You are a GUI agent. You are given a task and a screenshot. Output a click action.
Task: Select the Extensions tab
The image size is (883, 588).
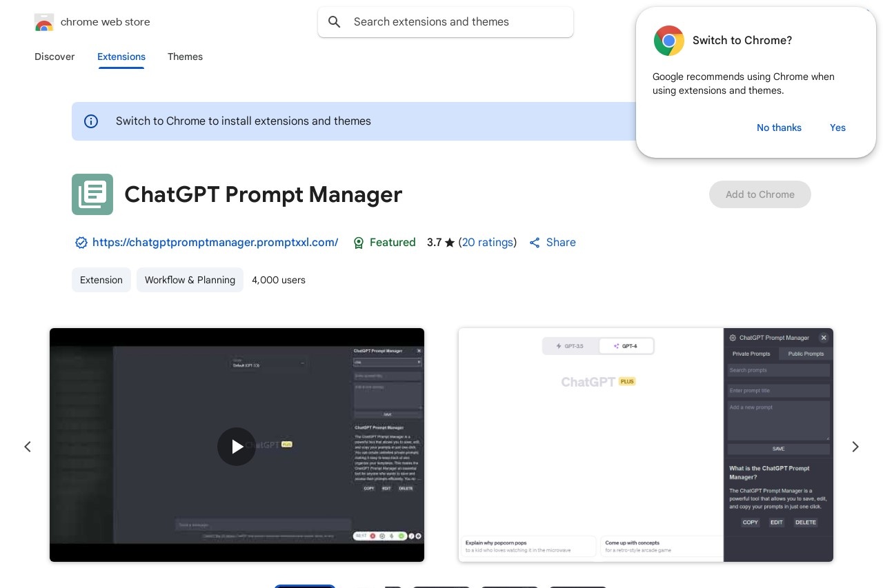[121, 57]
